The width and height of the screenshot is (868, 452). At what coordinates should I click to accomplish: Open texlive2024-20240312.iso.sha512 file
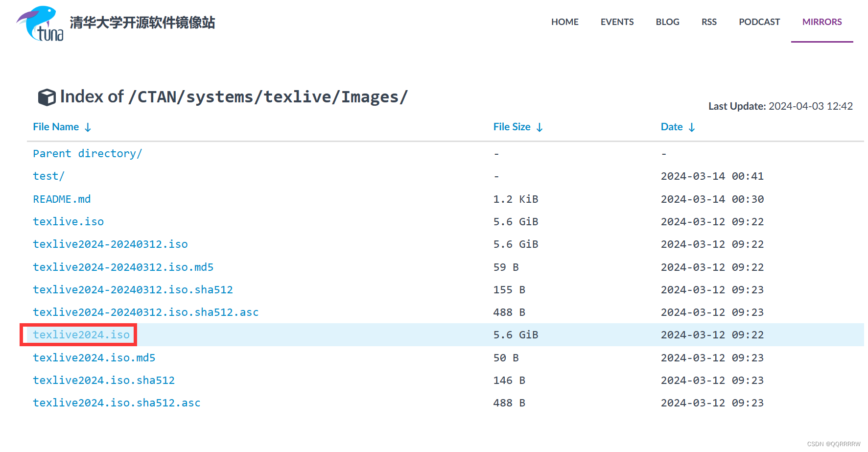133,290
